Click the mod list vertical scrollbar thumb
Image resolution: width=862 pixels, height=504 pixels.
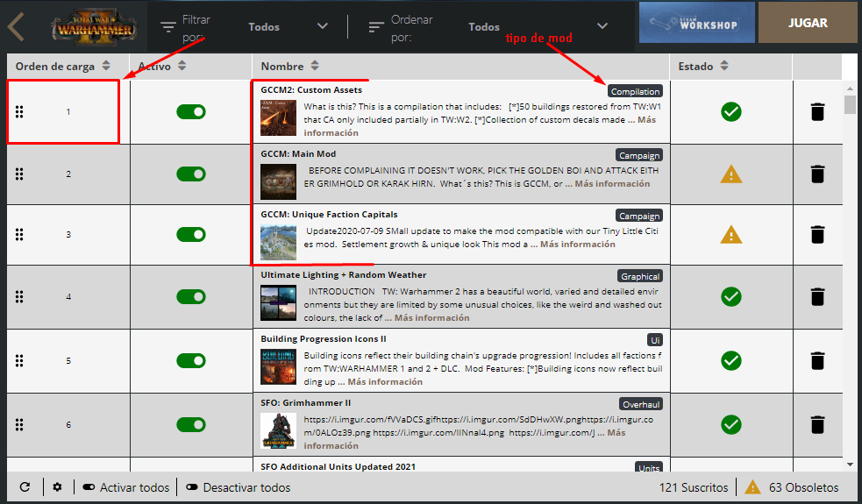(x=850, y=104)
